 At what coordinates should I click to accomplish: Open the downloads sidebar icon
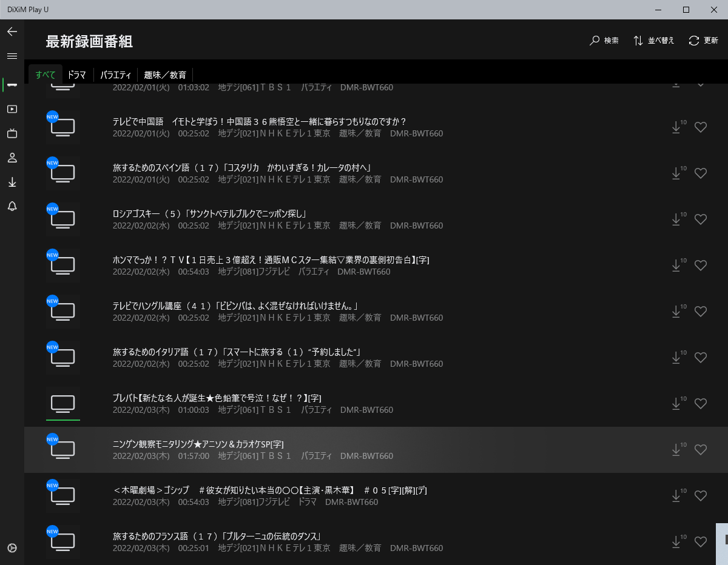point(12,182)
